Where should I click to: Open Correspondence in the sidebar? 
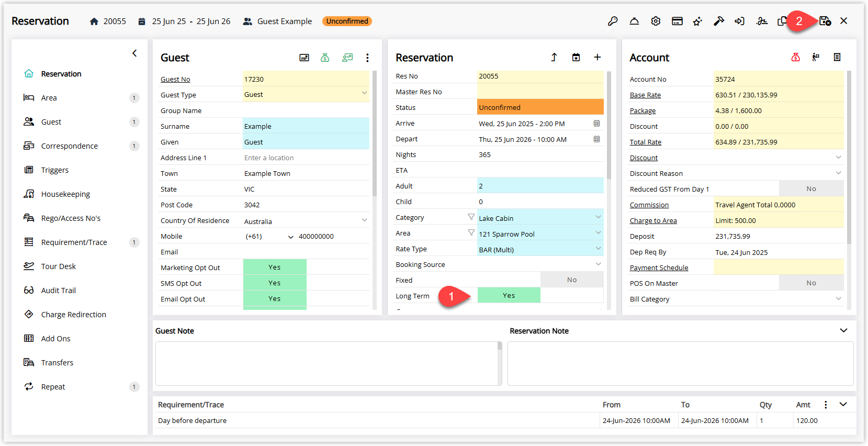(x=69, y=146)
